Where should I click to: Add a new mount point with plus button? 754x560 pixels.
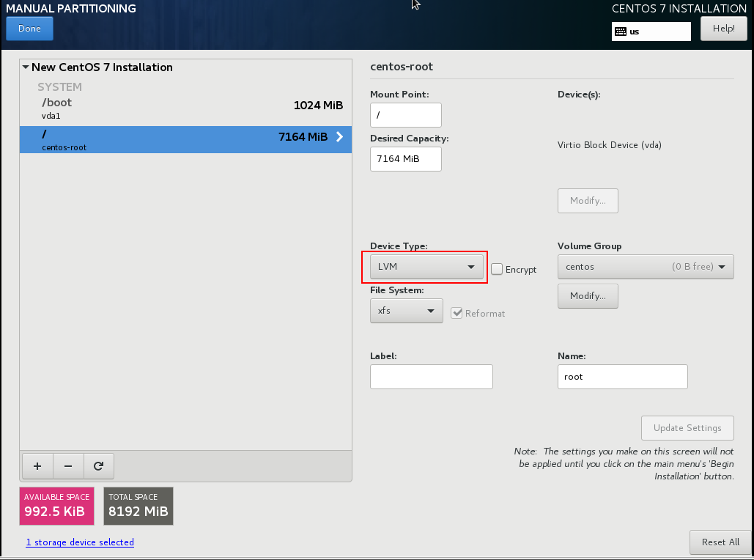(37, 465)
